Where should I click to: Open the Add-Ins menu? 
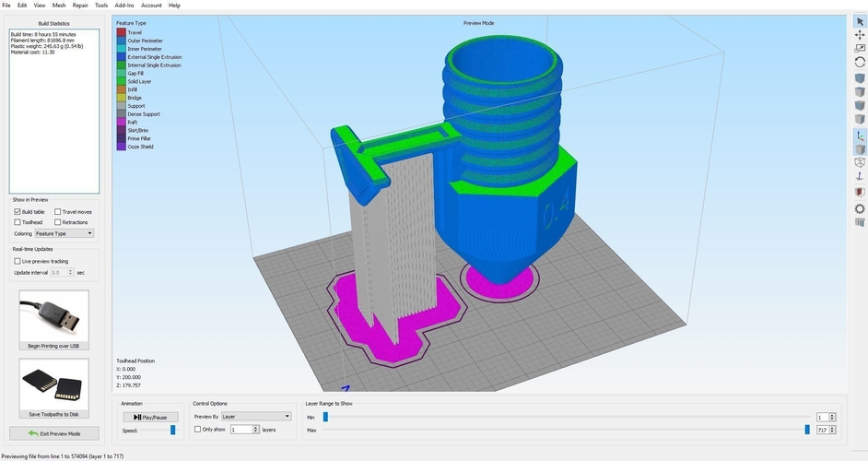point(124,5)
